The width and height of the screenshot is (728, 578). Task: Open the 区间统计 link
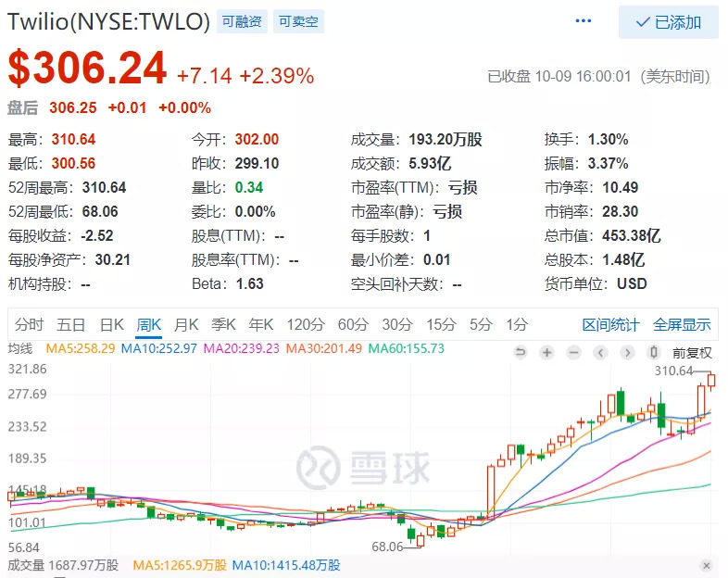(611, 324)
